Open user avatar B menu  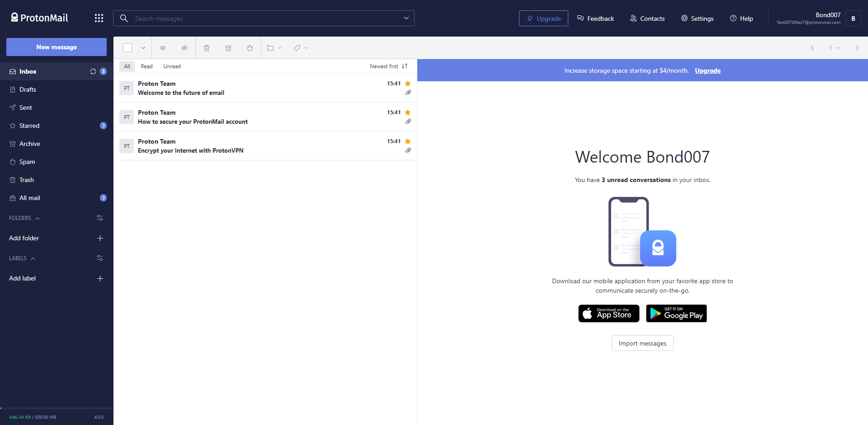(x=853, y=19)
